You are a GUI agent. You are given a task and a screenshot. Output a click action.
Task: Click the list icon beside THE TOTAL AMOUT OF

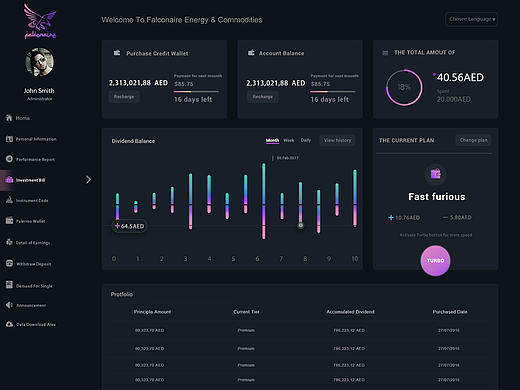(x=385, y=53)
